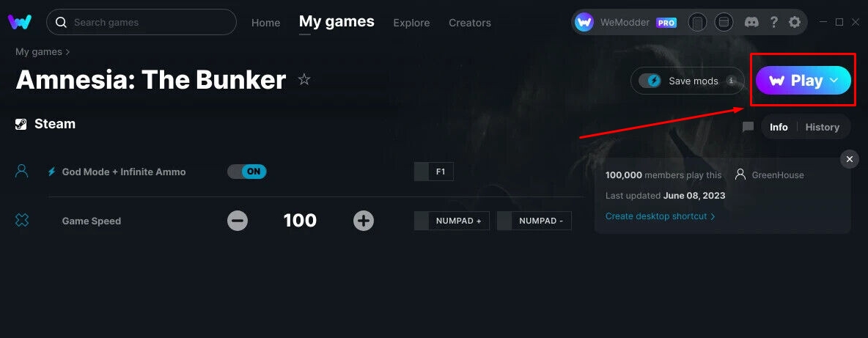The image size is (868, 338).
Task: Open the comments chat bubble icon
Action: click(748, 128)
